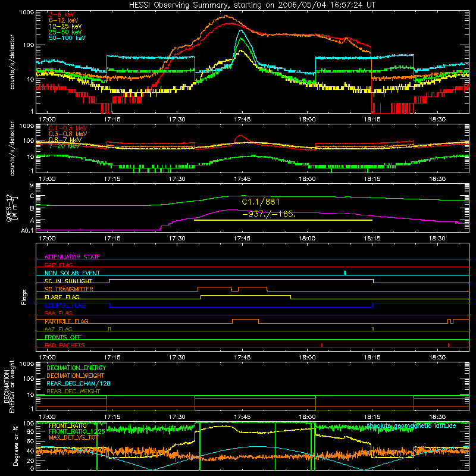This screenshot has width=476, height=476.
Task: Select the red 3-6 keV legend label
Action: tap(61, 14)
